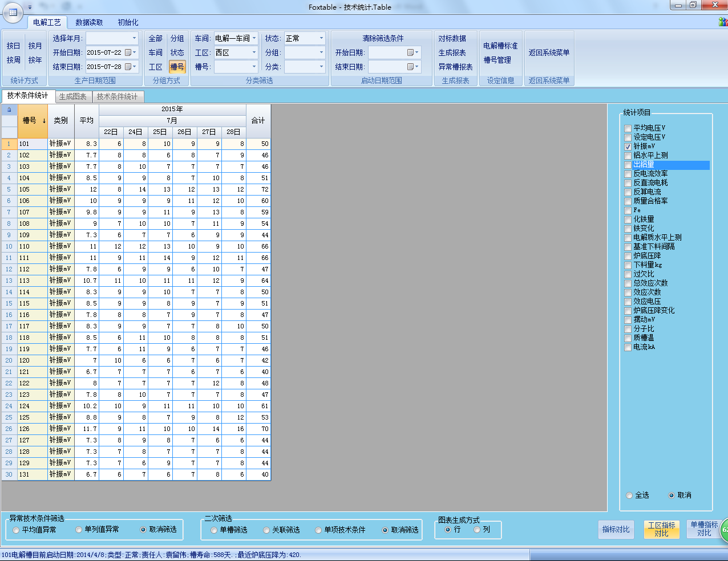This screenshot has height=561, width=728.
Task: Check the 反电流效率 checkbox
Action: pyautogui.click(x=628, y=174)
